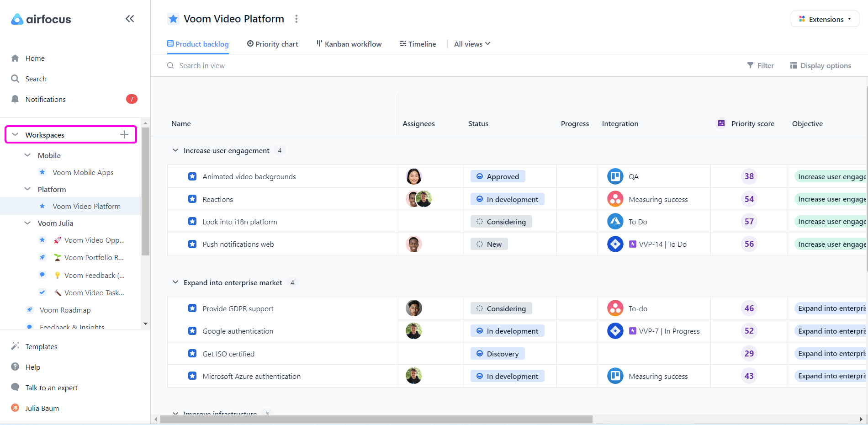Open the Look into i18n platform item
Viewport: 868px width, 425px height.
point(240,222)
